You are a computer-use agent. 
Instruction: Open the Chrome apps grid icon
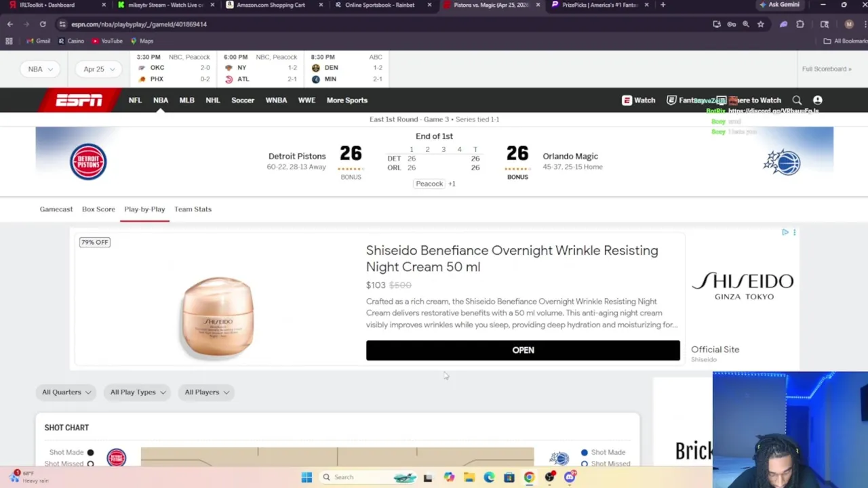tap(9, 41)
